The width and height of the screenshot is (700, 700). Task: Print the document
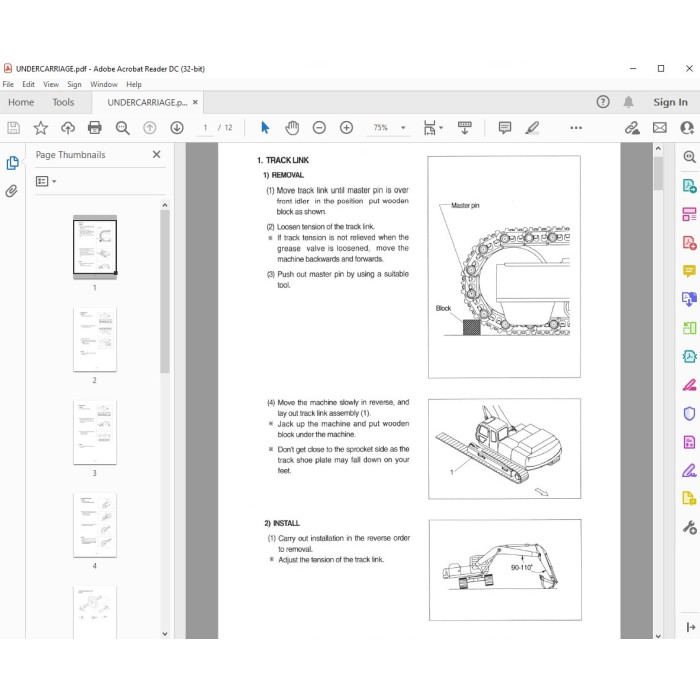[95, 128]
